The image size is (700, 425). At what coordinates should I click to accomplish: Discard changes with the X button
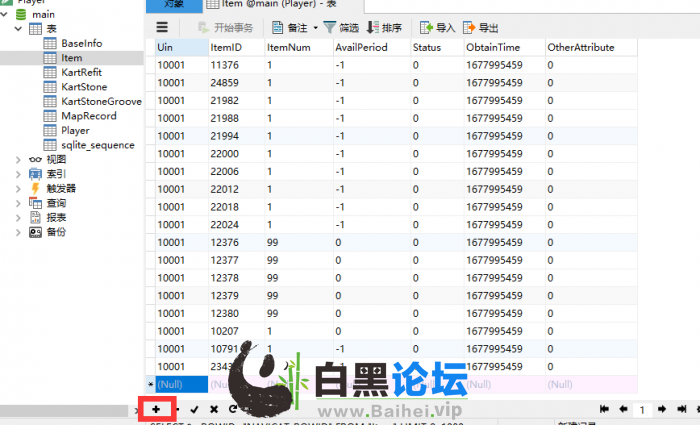(213, 409)
